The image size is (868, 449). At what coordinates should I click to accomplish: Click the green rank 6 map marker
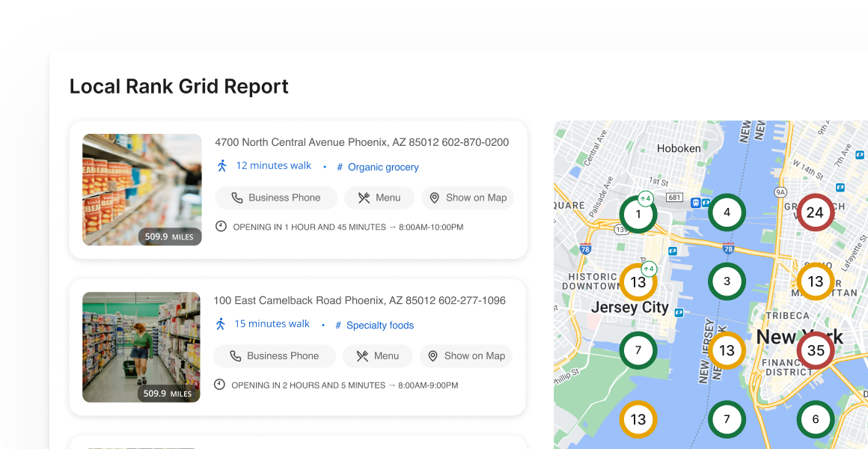(x=816, y=420)
